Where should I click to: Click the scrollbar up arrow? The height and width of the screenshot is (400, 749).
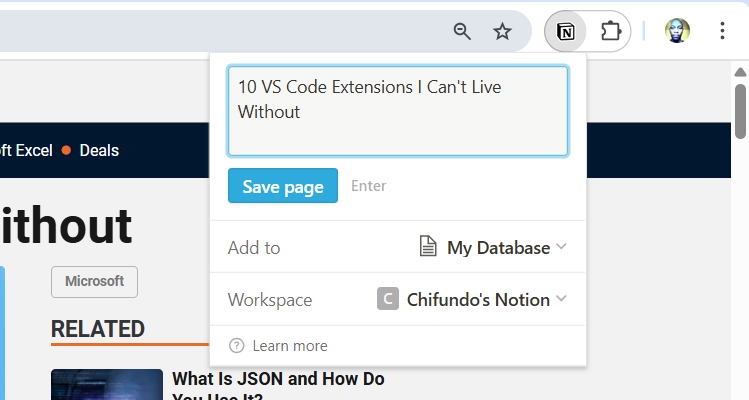pos(741,71)
